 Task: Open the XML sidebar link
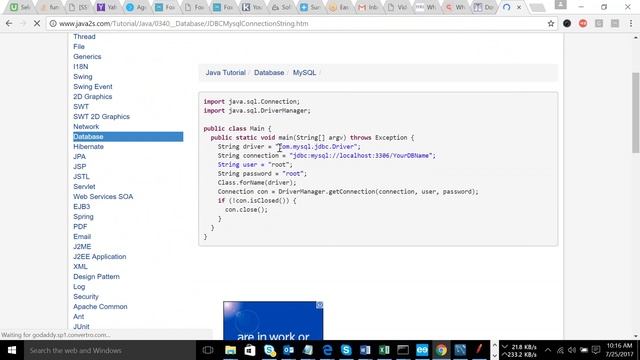80,267
